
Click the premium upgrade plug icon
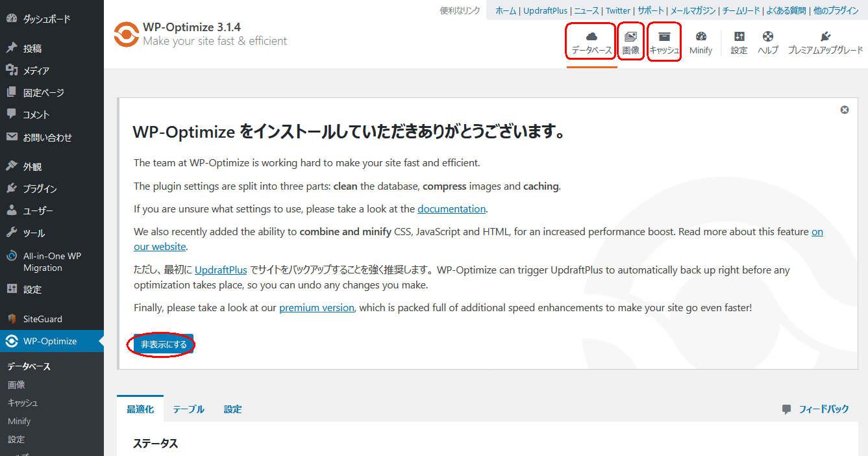[826, 37]
